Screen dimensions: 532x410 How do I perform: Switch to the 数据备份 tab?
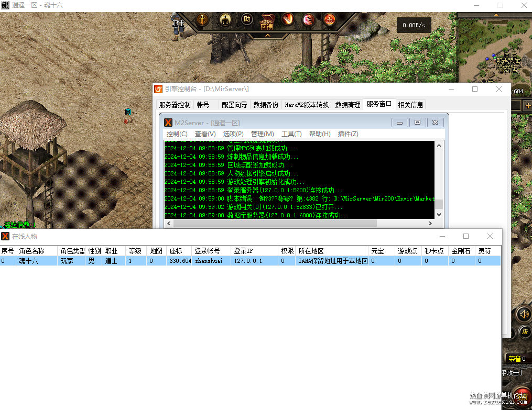pos(266,105)
